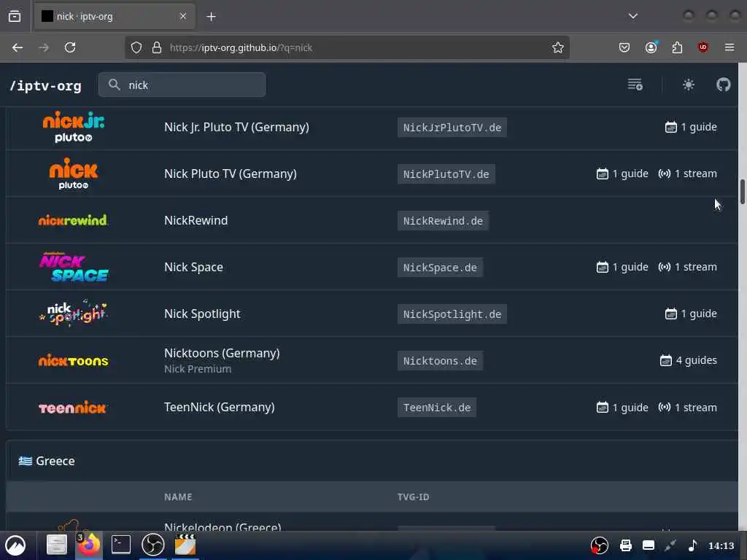This screenshot has height=560, width=747.
Task: Select the iptv-org.github.io address bar
Action: pos(347,47)
